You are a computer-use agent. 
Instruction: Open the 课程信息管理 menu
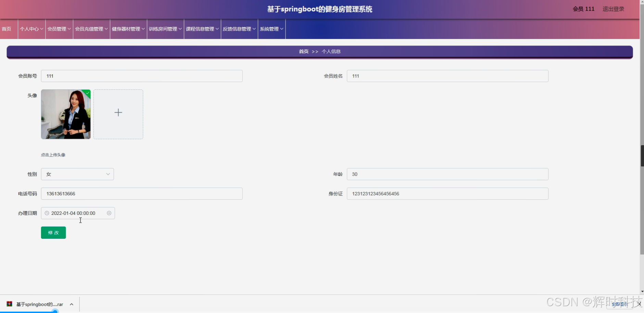[x=202, y=29]
